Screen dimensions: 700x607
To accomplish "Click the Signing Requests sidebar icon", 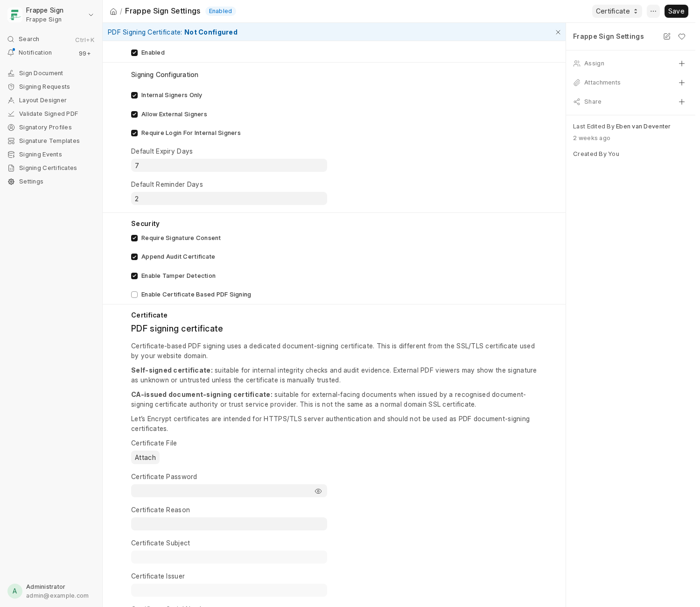I will point(11,87).
